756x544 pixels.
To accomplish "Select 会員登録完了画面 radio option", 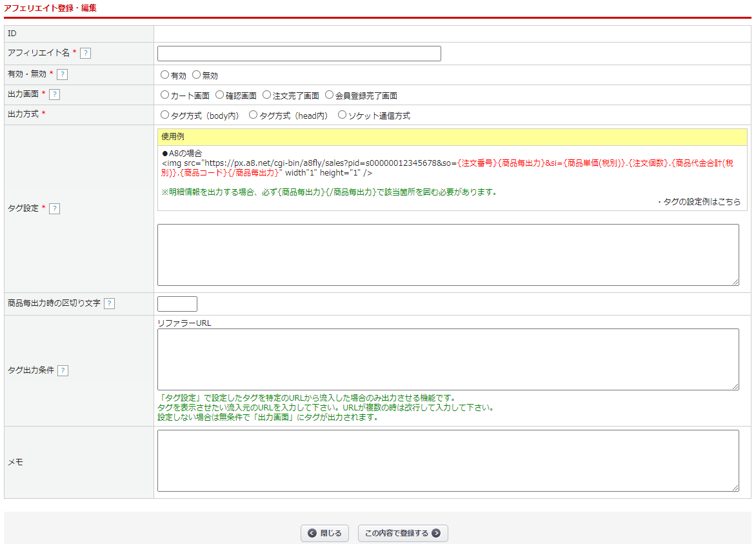I will click(330, 95).
